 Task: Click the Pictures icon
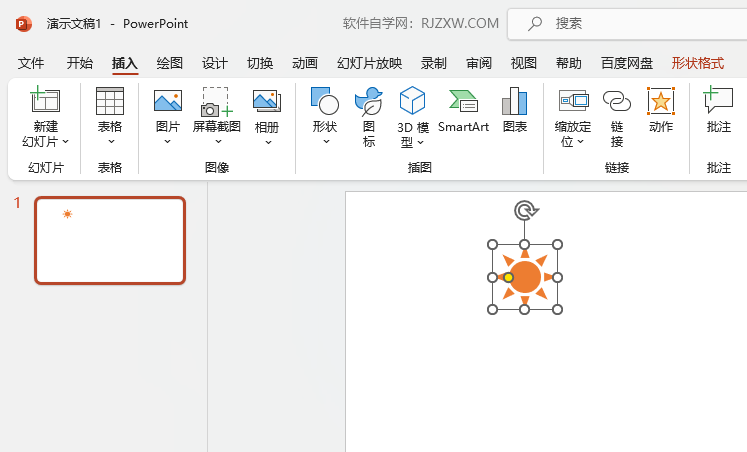pos(168,101)
